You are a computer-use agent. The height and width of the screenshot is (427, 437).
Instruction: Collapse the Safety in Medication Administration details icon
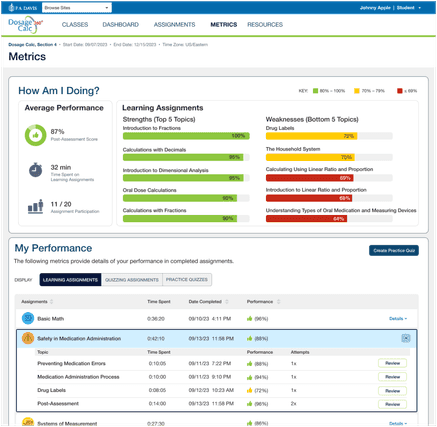click(x=406, y=338)
